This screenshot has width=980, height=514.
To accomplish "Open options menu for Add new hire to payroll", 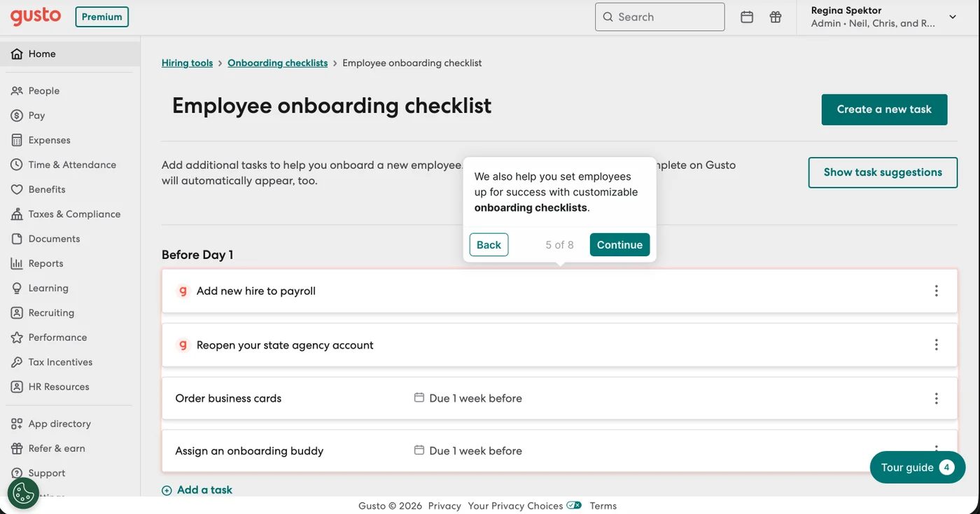I will [936, 291].
